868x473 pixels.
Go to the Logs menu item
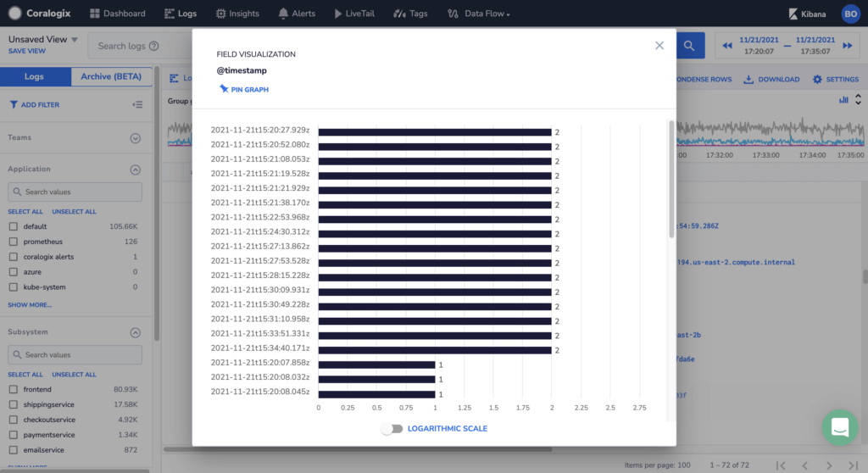point(181,14)
